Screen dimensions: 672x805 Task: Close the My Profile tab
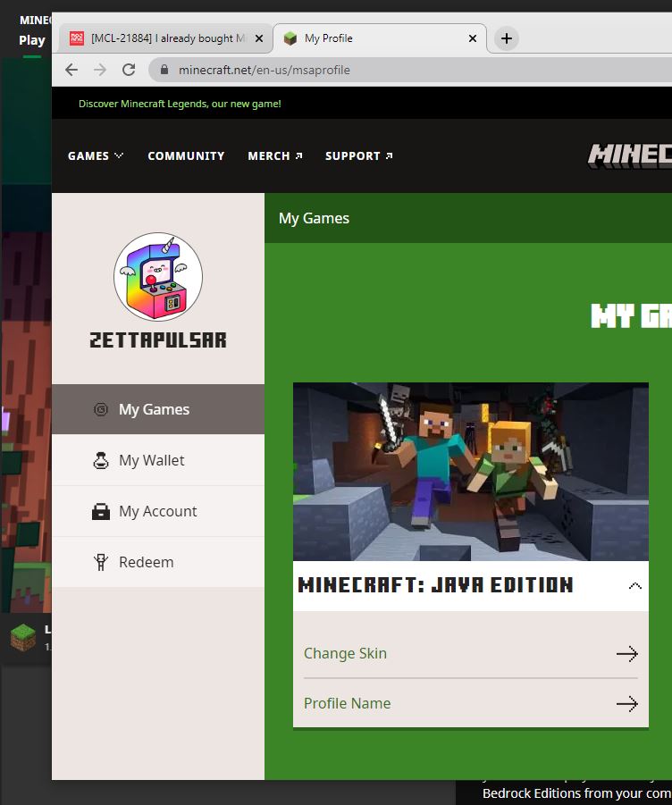click(x=473, y=38)
